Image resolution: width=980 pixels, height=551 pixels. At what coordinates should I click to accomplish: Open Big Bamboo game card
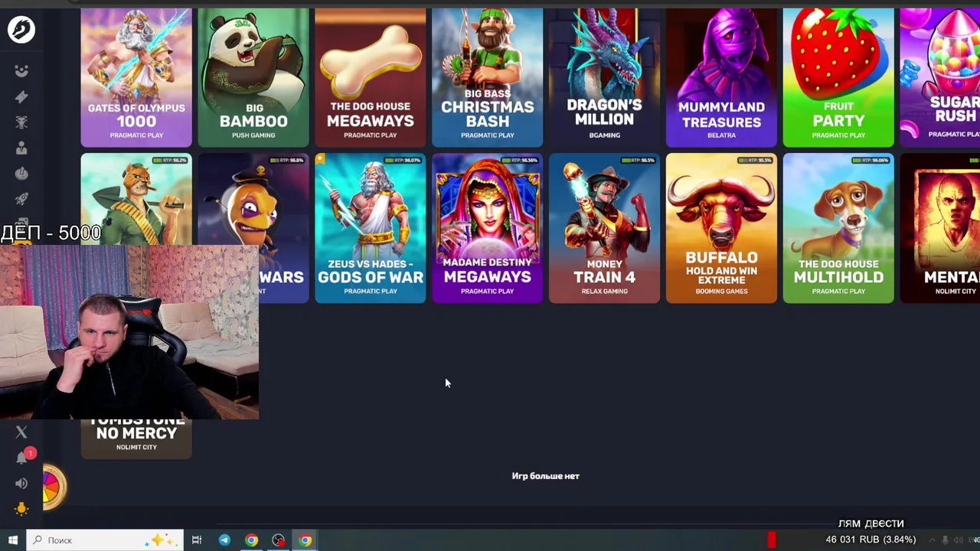tap(253, 77)
